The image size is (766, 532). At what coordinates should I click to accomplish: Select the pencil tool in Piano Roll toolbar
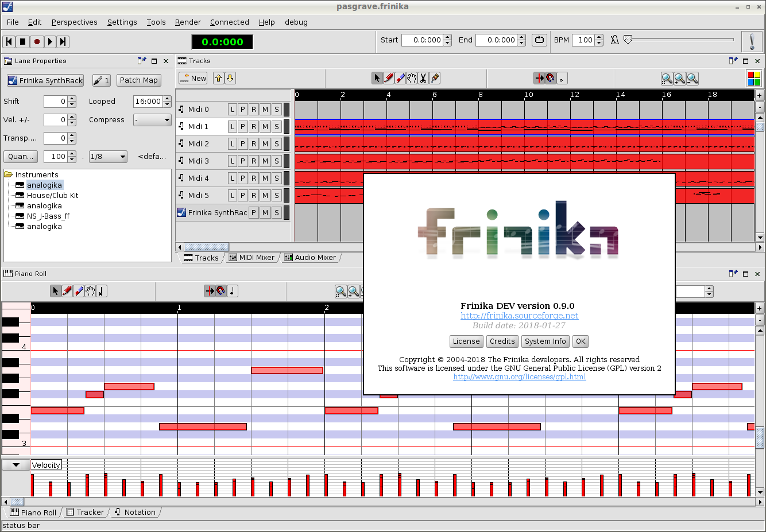(67, 292)
